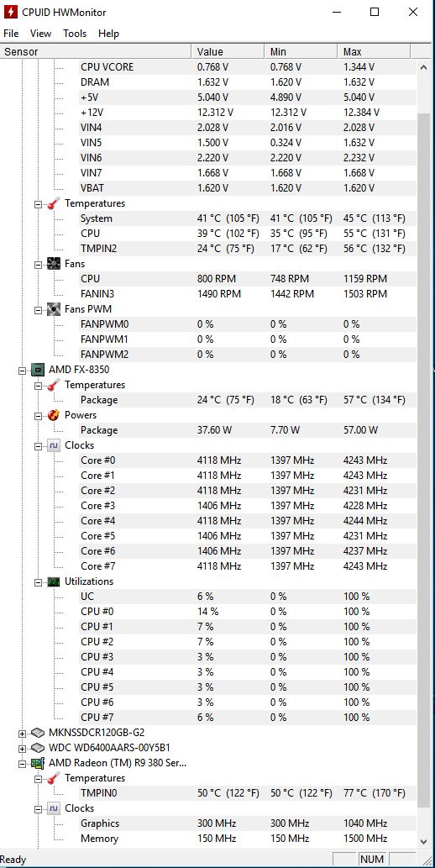
Task: Click the Max column header
Action: click(374, 51)
